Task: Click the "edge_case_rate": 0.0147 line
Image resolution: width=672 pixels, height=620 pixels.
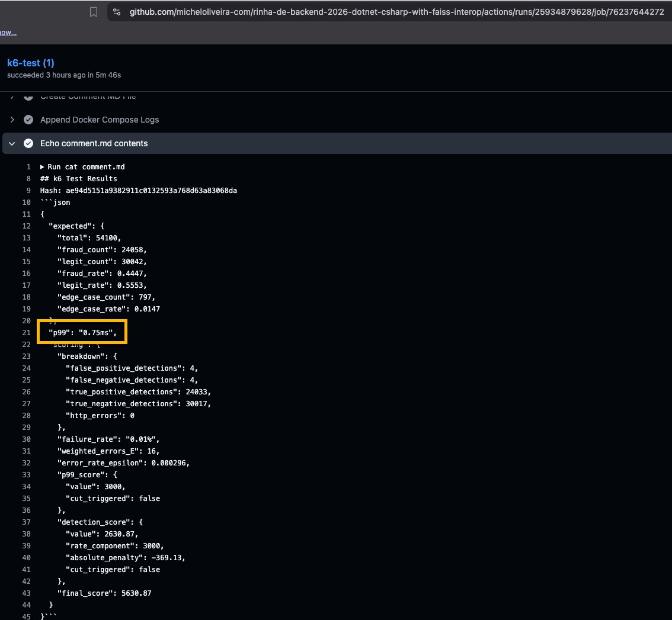Action: pyautogui.click(x=108, y=309)
